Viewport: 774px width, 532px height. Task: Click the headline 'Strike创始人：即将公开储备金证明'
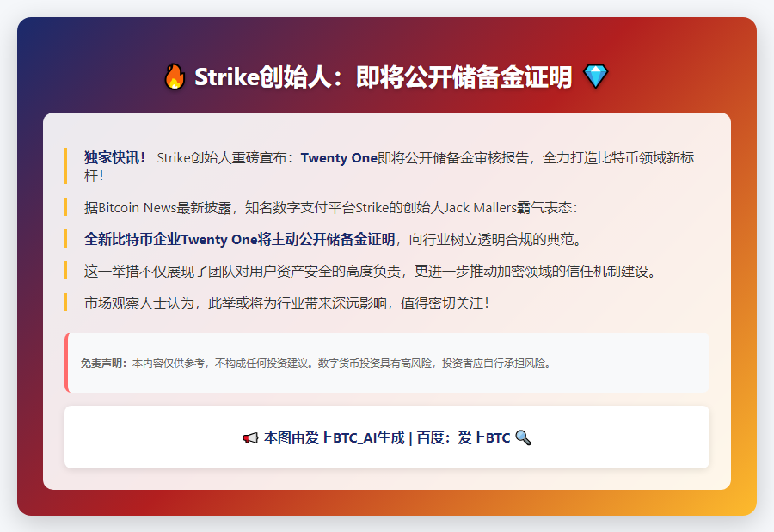click(x=383, y=77)
